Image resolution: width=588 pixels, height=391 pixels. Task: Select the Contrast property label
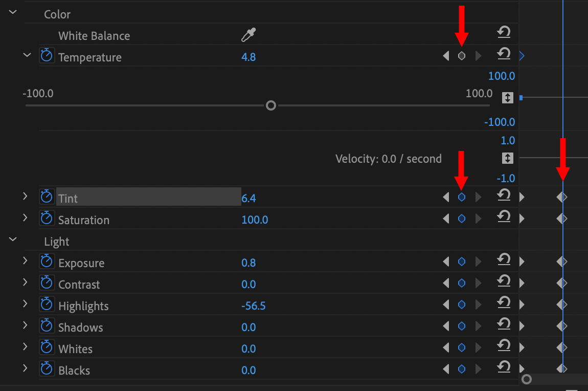[x=79, y=285]
